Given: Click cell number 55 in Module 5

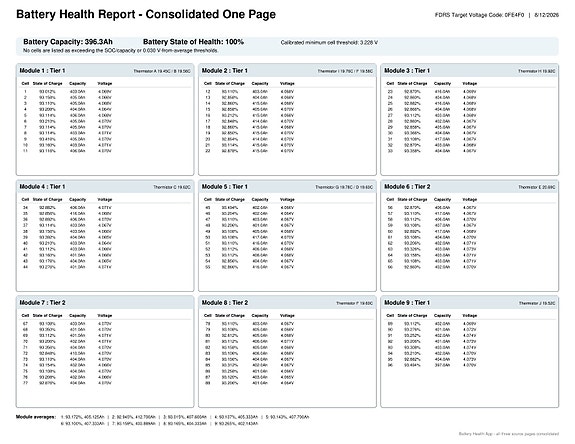Looking at the screenshot, I should pos(208,267).
